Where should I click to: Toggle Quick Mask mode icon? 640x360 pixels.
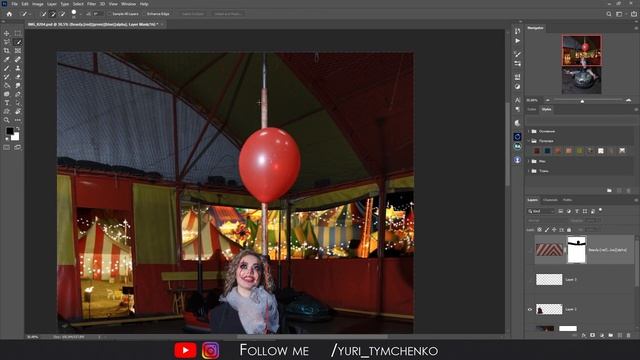point(7,147)
